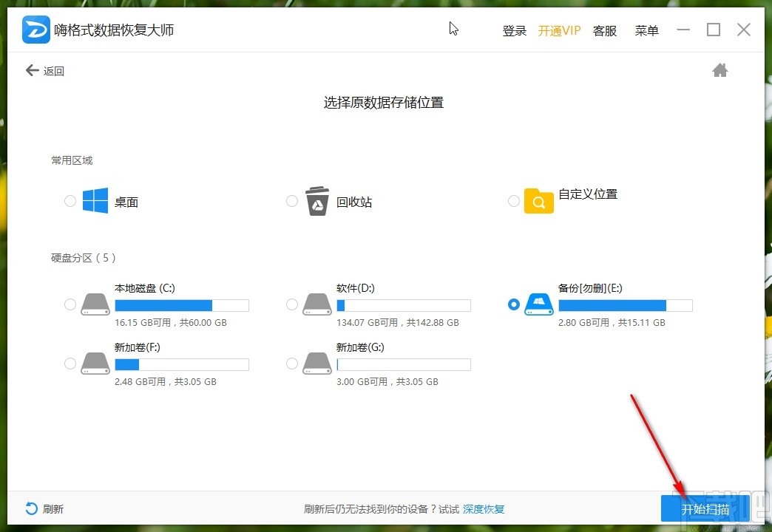This screenshot has height=532, width=772.
Task: Minimize the data recovery window
Action: [x=683, y=30]
